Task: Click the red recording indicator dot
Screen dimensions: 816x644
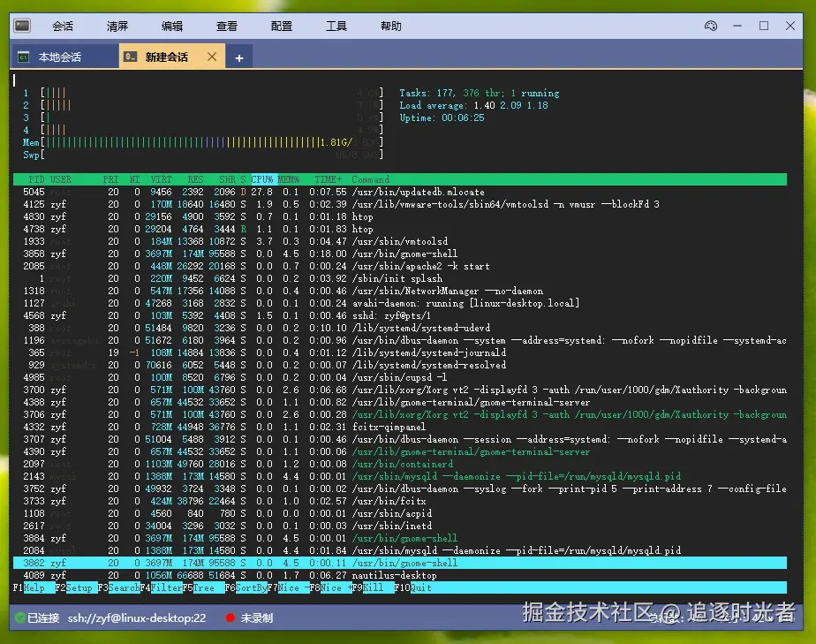Action: (230, 617)
